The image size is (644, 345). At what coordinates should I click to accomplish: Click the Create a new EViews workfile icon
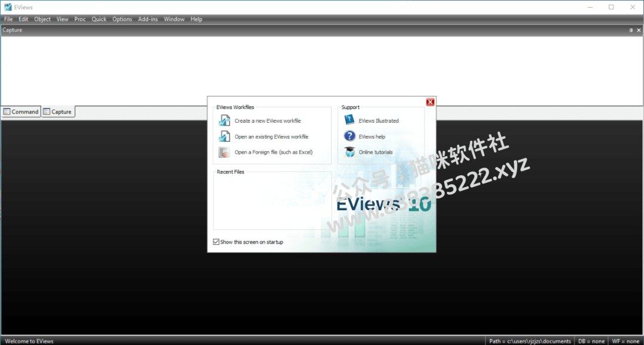tap(224, 120)
